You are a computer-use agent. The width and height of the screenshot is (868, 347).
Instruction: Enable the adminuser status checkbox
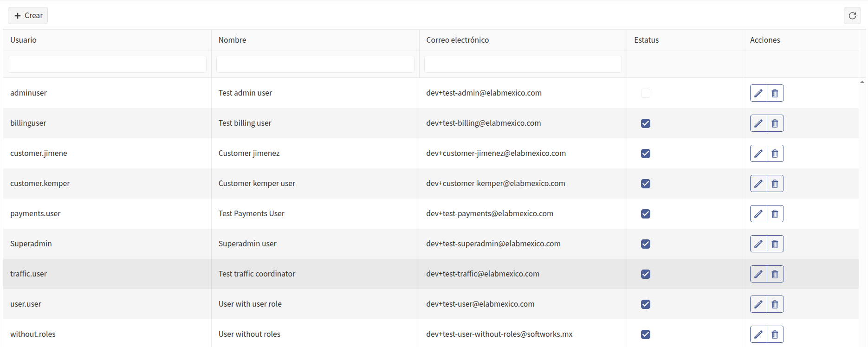tap(646, 93)
